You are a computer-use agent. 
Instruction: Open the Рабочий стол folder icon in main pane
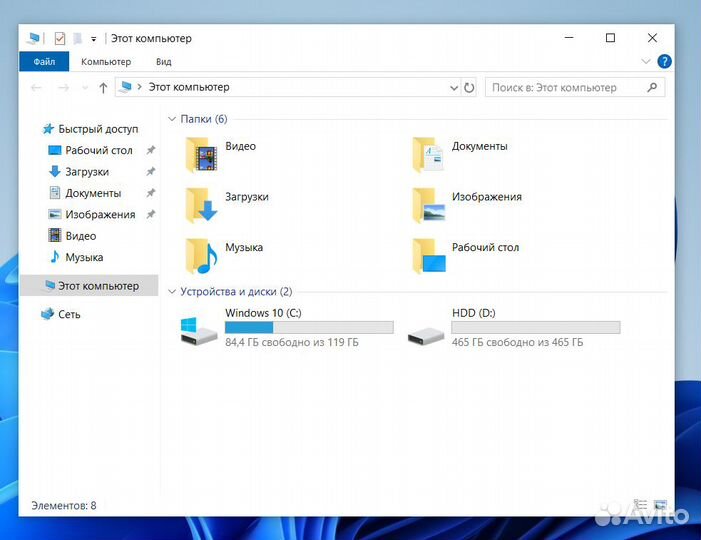(428, 256)
